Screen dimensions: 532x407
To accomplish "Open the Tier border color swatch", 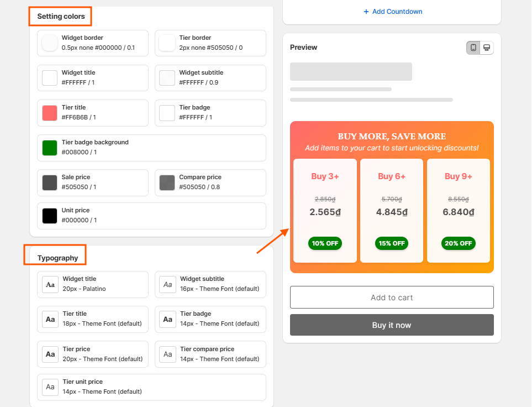I will tap(167, 43).
